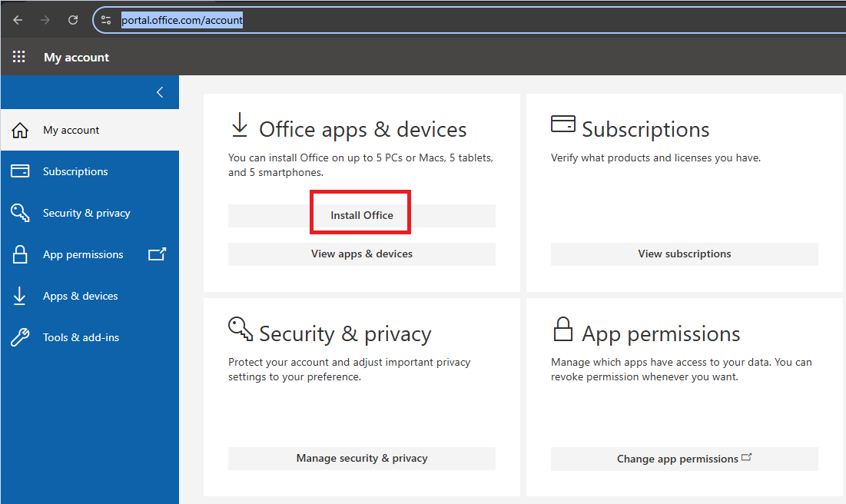846x504 pixels.
Task: Click the View subscriptions button
Action: (684, 254)
